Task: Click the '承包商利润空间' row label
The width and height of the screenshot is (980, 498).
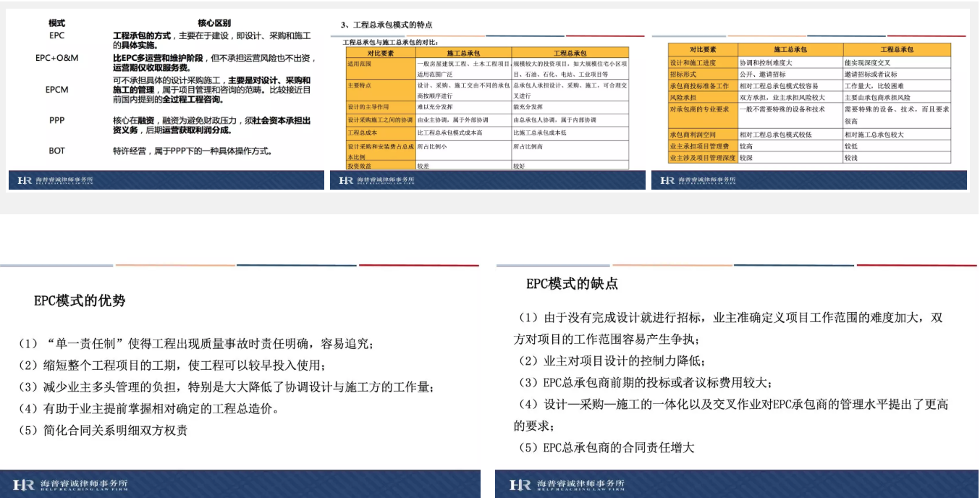Action: pyautogui.click(x=693, y=135)
